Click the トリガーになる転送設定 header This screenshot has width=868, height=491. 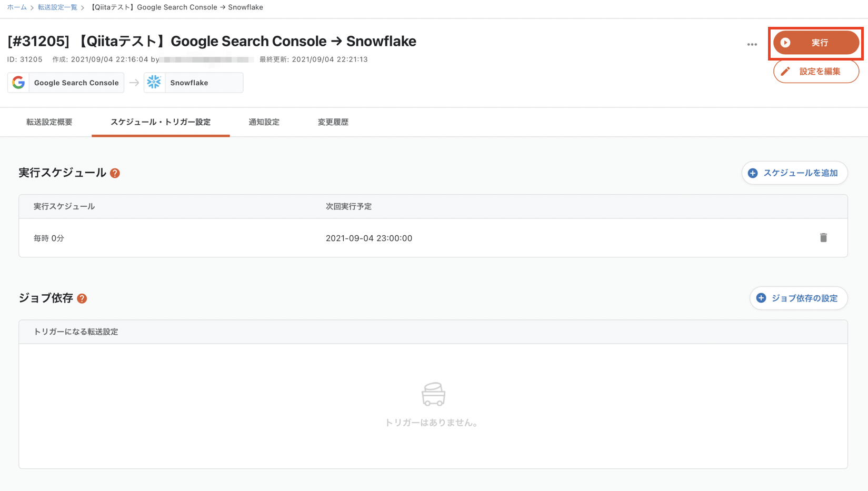point(76,332)
